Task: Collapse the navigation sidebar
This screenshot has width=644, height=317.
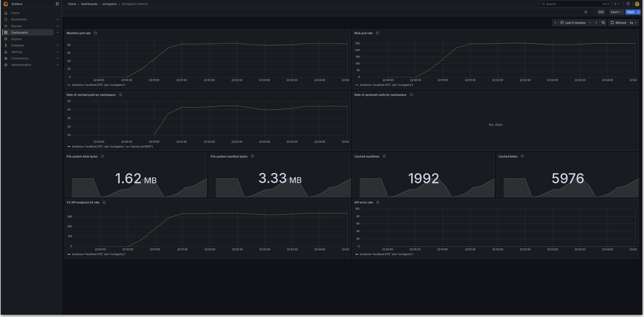Action: 57,4
